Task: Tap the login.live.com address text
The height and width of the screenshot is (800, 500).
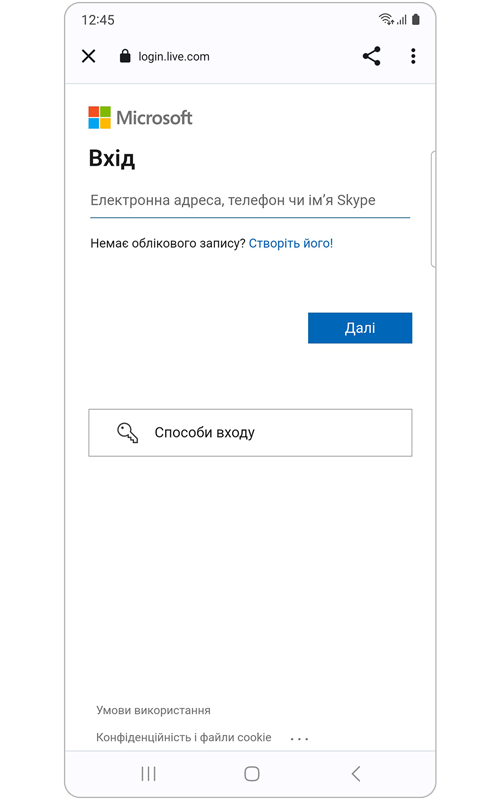Action: coord(174,57)
